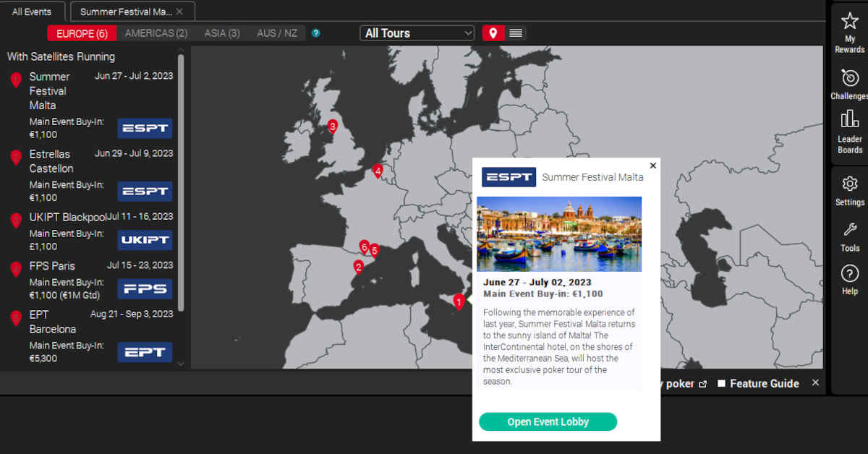This screenshot has width=868, height=454.
Task: Click blue help icon beside region tabs
Action: (x=316, y=33)
